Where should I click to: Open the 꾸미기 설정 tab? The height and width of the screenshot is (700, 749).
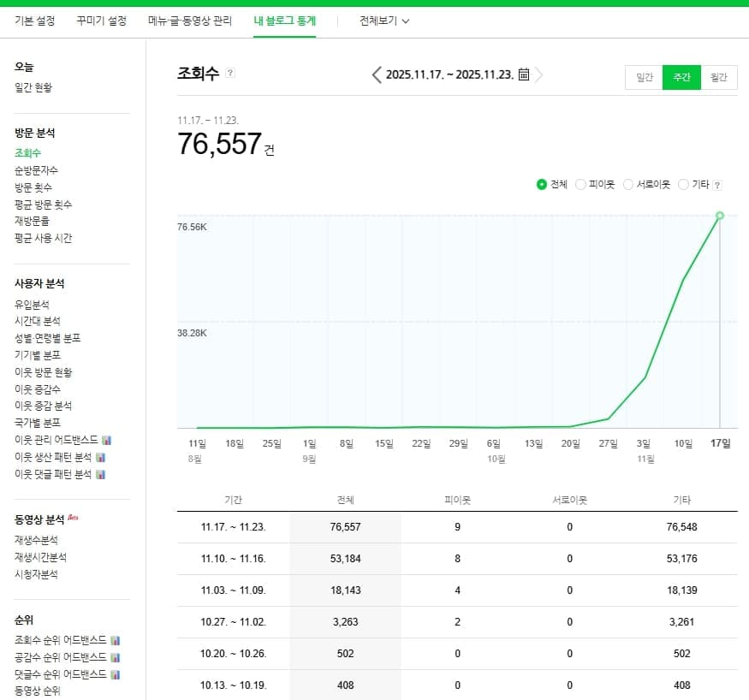pyautogui.click(x=101, y=21)
